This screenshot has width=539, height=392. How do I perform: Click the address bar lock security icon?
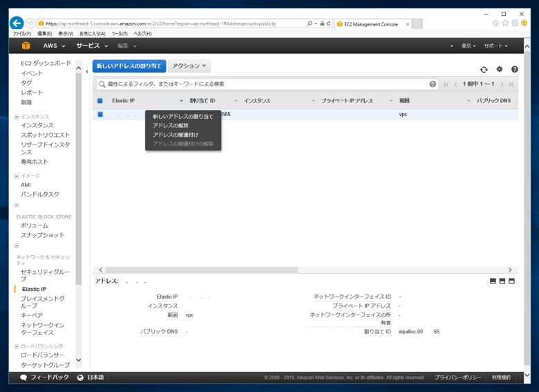322,24
